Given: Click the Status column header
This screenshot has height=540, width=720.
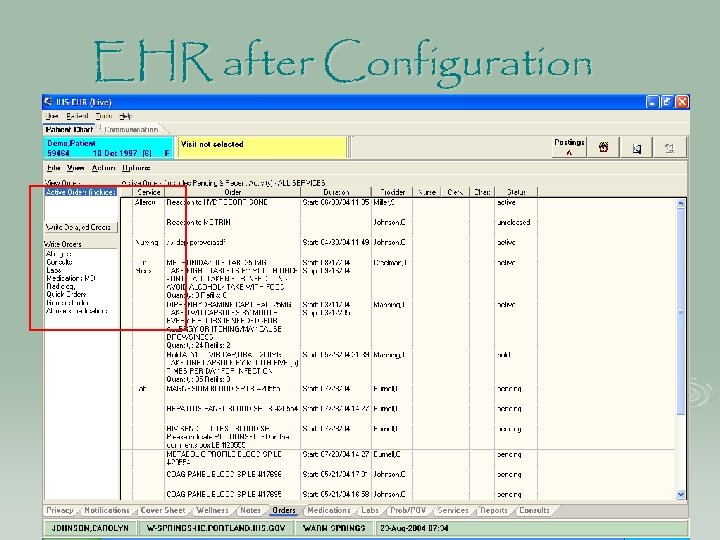Looking at the screenshot, I should [x=516, y=192].
